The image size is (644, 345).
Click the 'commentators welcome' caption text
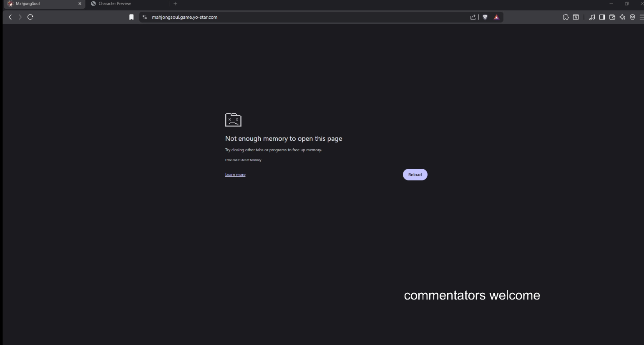pyautogui.click(x=472, y=295)
